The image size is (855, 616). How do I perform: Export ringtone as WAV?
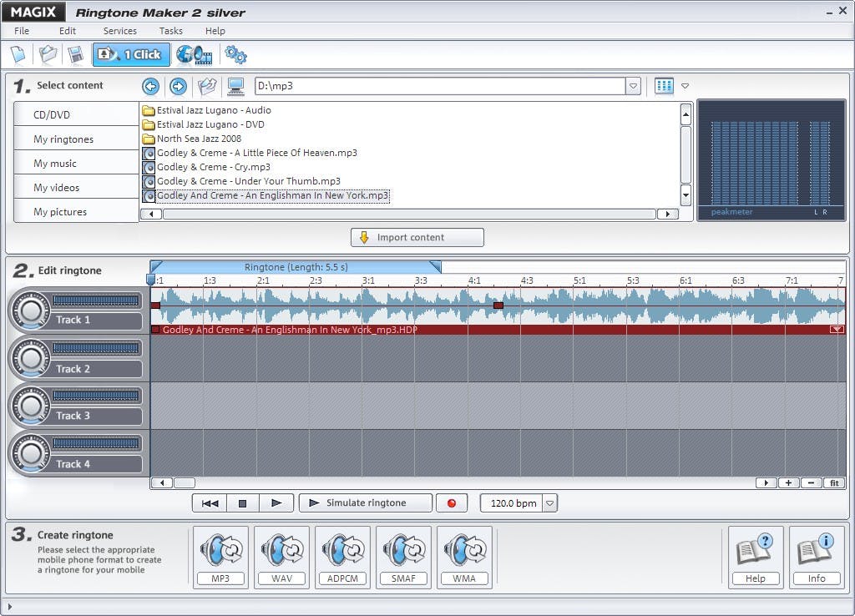coord(282,557)
